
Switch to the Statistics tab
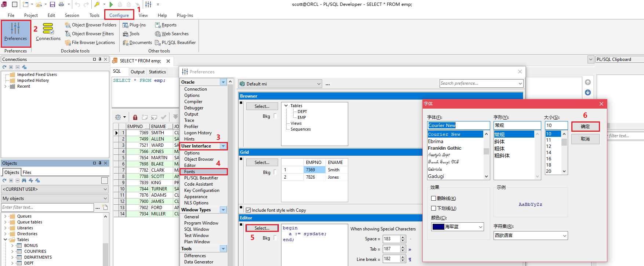157,72
